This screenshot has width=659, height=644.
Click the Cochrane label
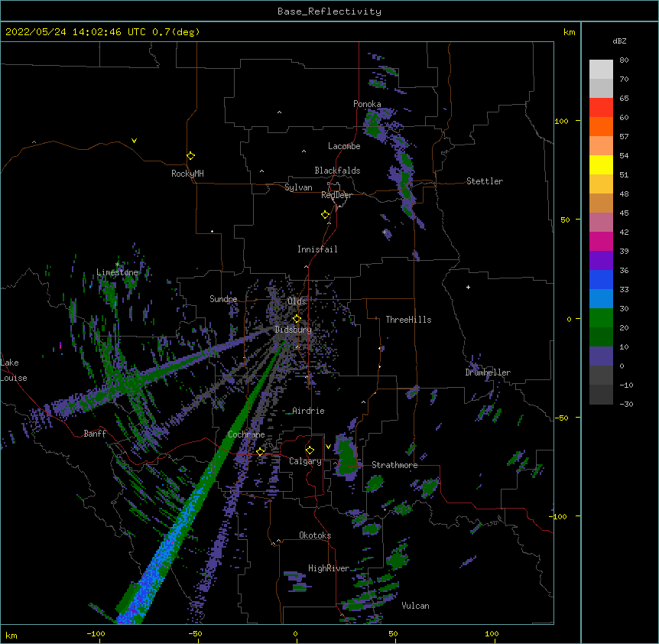click(246, 434)
